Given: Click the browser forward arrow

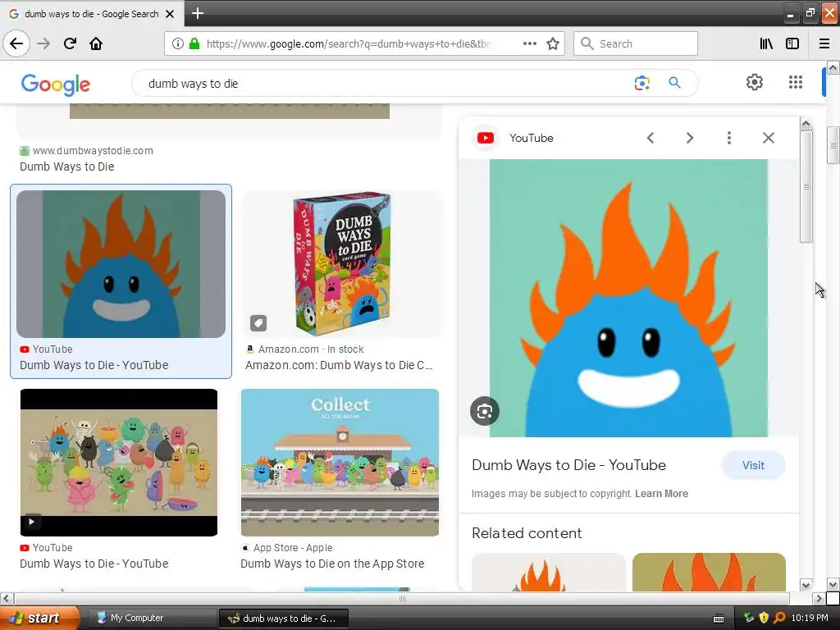Looking at the screenshot, I should pos(43,43).
